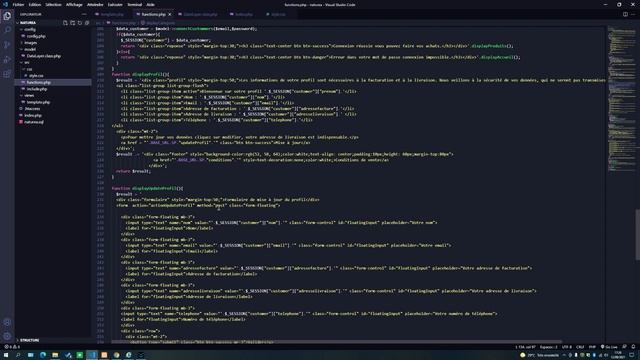This screenshot has width=640, height=360.
Task: Open File Explorer from taskbar
Action: click(55, 355)
